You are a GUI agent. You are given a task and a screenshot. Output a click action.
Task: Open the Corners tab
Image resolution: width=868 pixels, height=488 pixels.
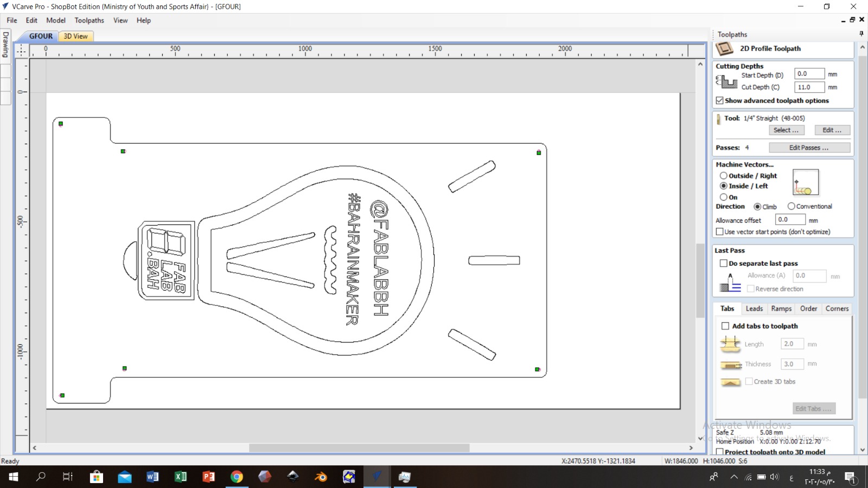click(837, 309)
